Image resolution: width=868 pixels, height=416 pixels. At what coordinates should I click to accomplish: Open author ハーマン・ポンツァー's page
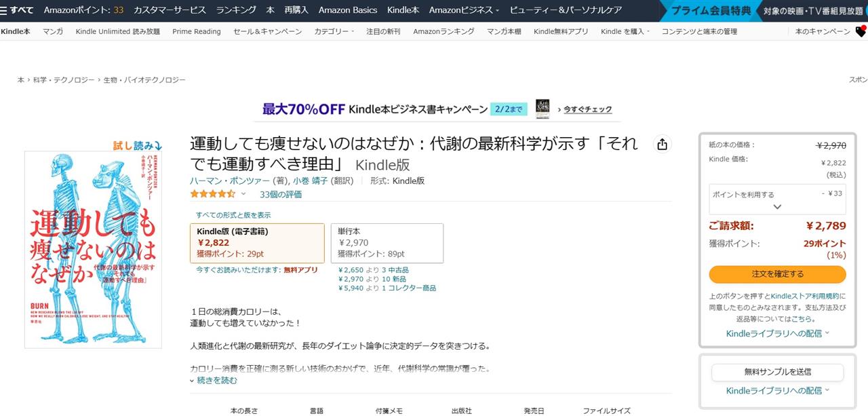(x=231, y=181)
